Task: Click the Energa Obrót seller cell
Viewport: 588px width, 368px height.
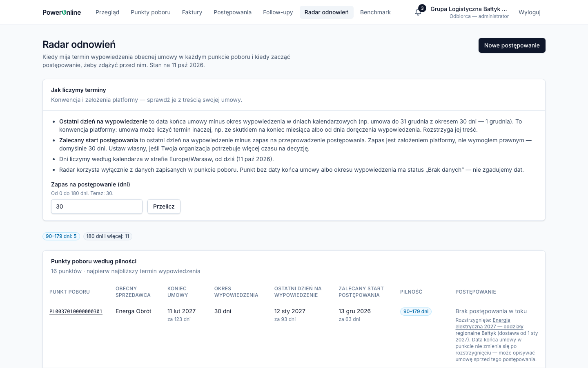Action: coord(134,311)
